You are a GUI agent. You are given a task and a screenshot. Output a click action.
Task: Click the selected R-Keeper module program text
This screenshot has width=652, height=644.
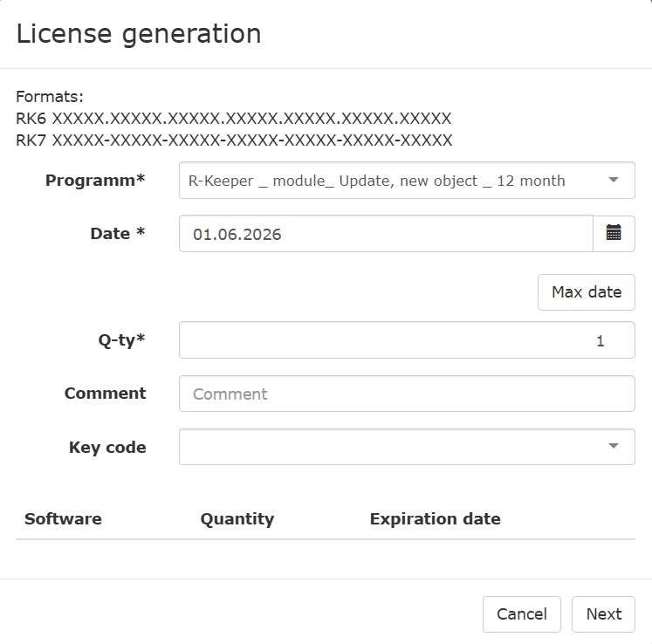pos(376,181)
